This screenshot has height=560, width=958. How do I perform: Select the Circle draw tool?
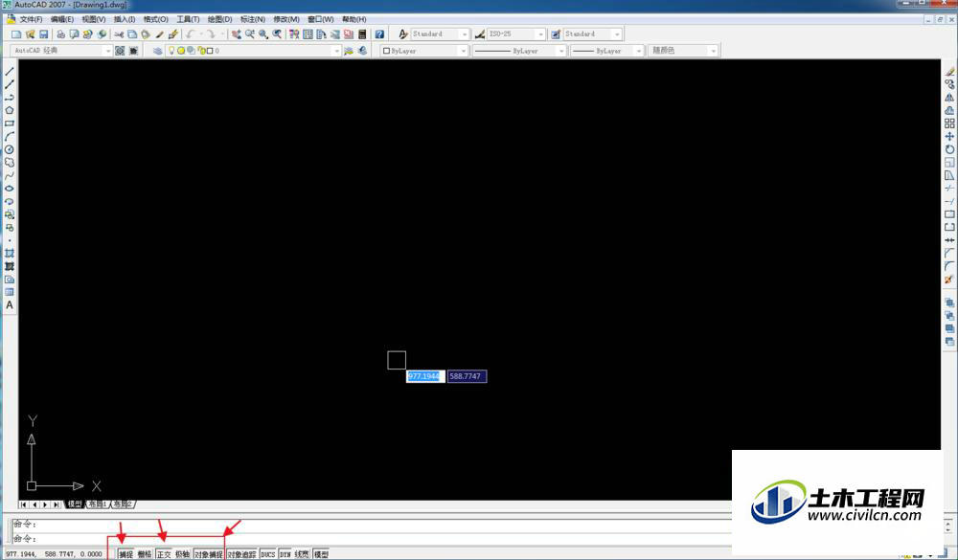click(x=10, y=149)
